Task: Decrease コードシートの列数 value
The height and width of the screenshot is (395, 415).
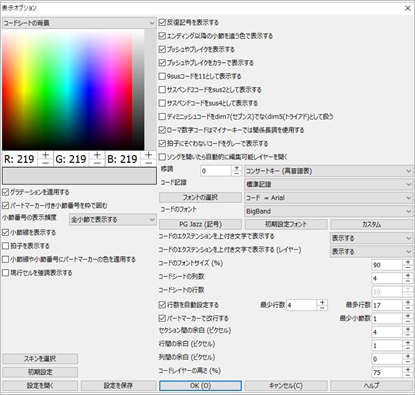Action: [408, 281]
